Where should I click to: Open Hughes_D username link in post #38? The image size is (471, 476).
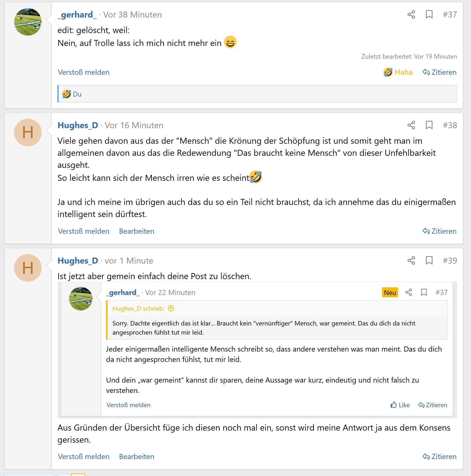(78, 125)
